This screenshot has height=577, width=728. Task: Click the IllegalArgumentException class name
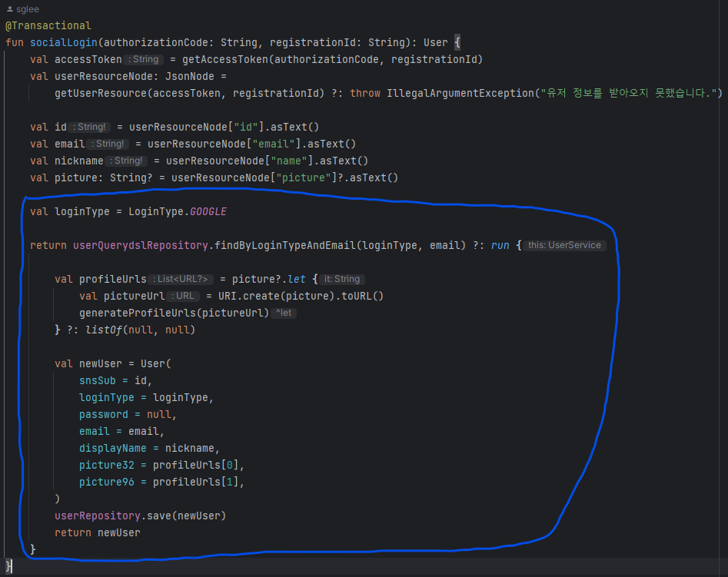pyautogui.click(x=460, y=93)
